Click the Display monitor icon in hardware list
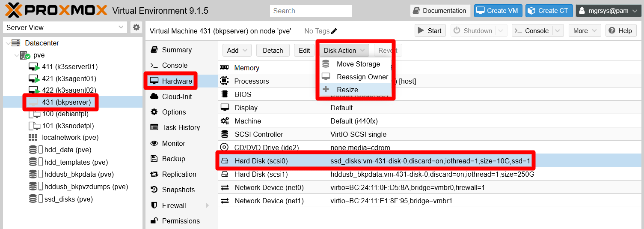 tap(225, 108)
